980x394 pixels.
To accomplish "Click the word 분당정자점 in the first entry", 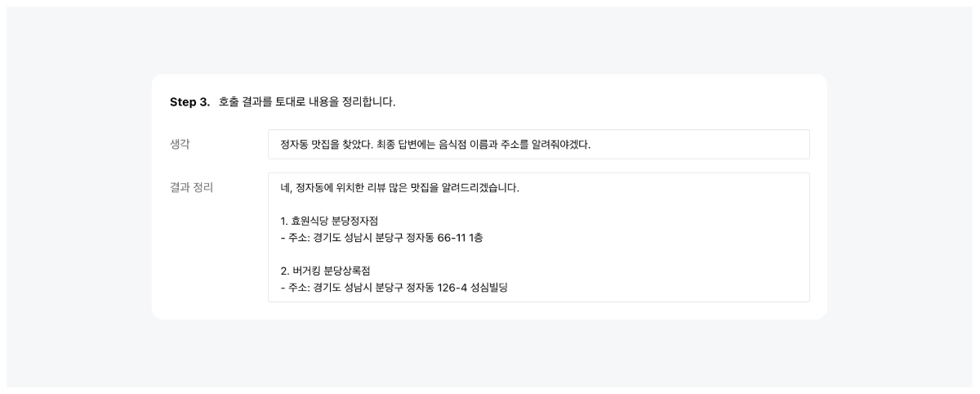I will pos(355,221).
